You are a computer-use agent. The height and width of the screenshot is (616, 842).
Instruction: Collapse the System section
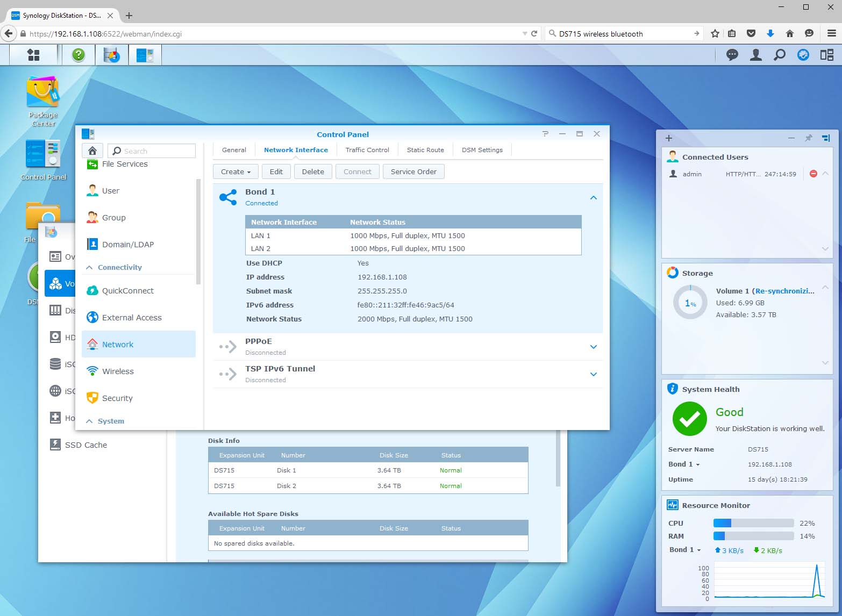click(89, 421)
